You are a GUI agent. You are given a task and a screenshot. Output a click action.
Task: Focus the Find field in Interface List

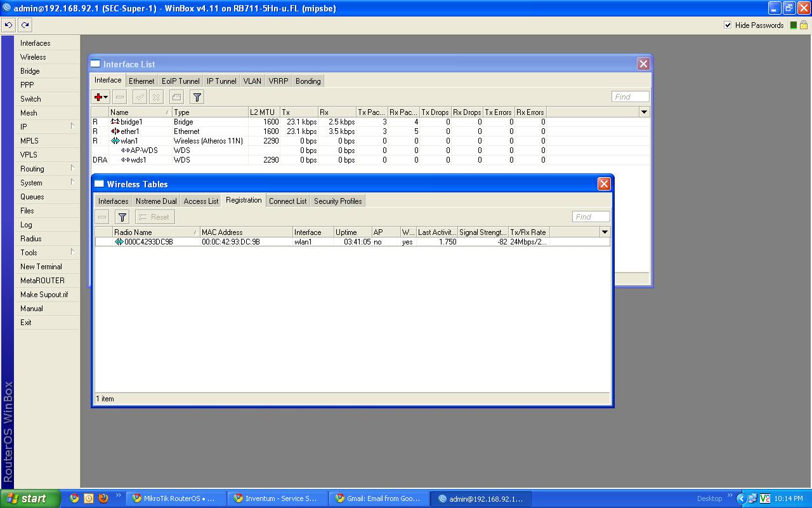tap(630, 97)
